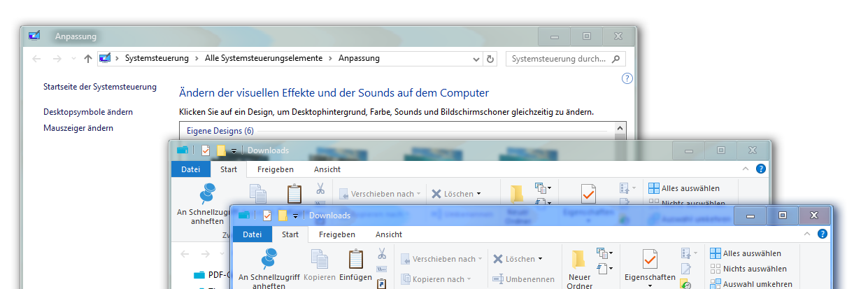
Task: Click the Einfügen clipboard icon
Action: (356, 260)
